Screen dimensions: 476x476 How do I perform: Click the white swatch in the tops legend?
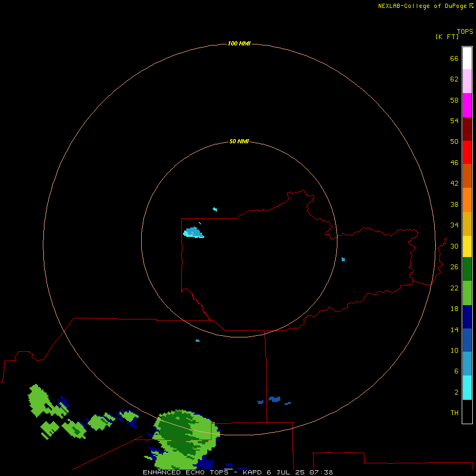click(x=467, y=58)
